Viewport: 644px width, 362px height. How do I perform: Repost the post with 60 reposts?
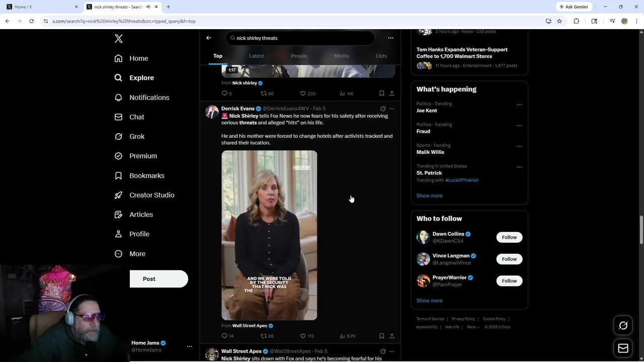click(267, 94)
